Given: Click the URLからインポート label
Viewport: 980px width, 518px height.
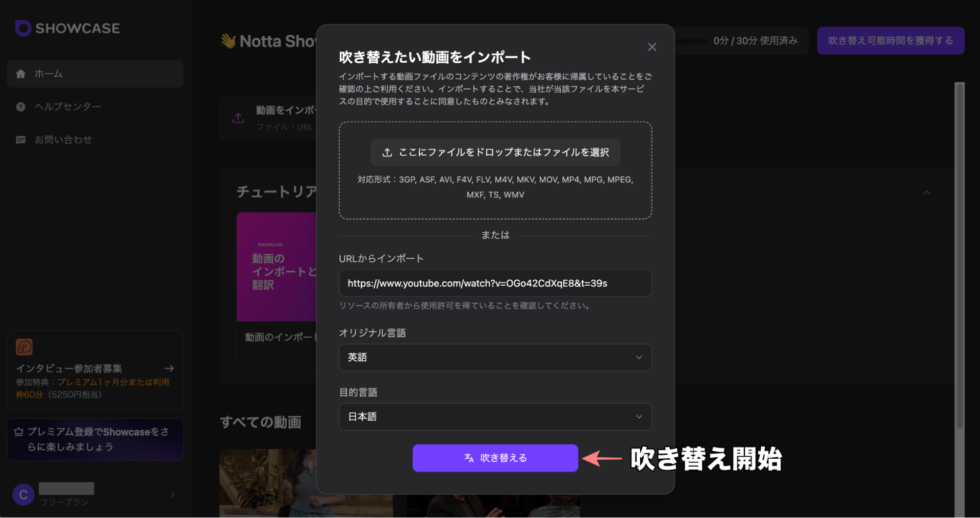Looking at the screenshot, I should (381, 258).
